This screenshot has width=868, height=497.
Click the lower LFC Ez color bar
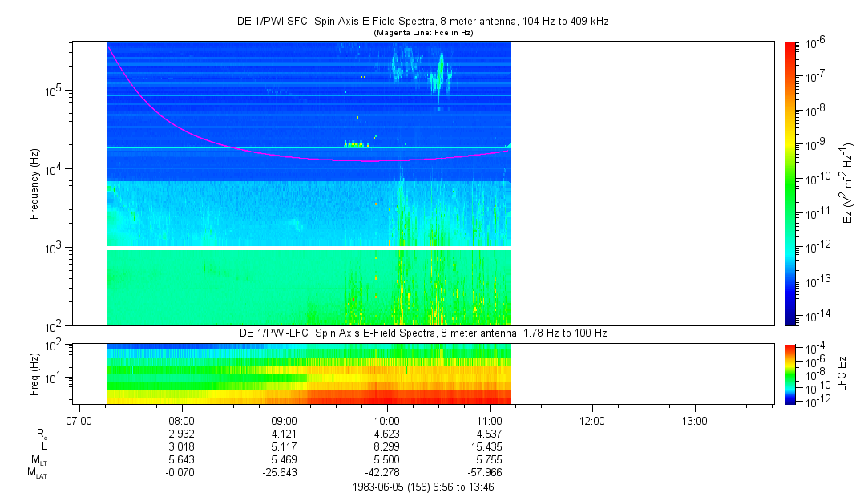(x=790, y=373)
